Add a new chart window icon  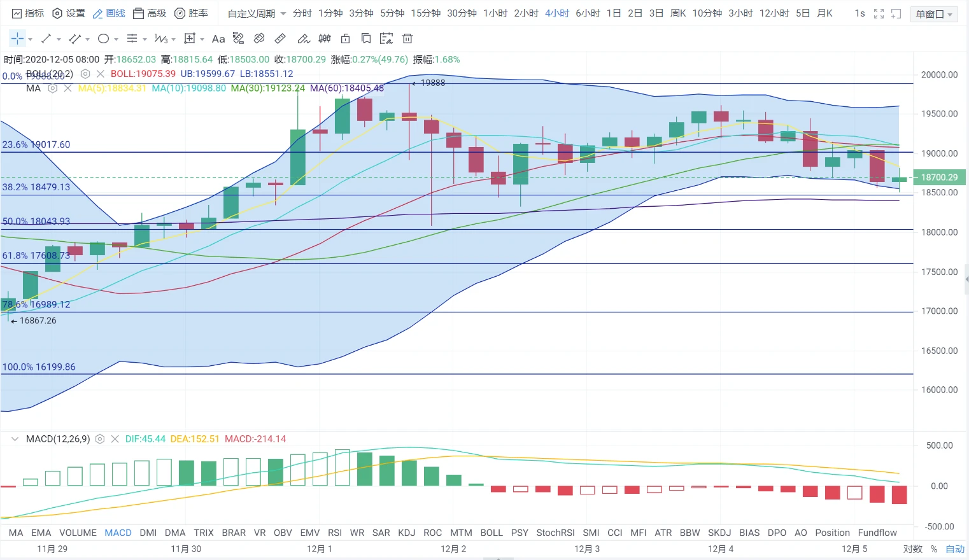tap(896, 13)
